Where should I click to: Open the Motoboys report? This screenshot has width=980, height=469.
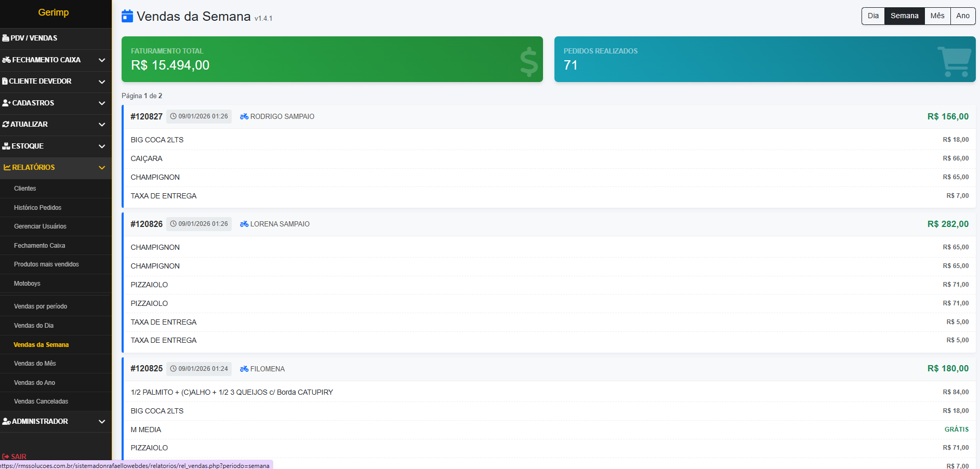[x=56, y=284]
